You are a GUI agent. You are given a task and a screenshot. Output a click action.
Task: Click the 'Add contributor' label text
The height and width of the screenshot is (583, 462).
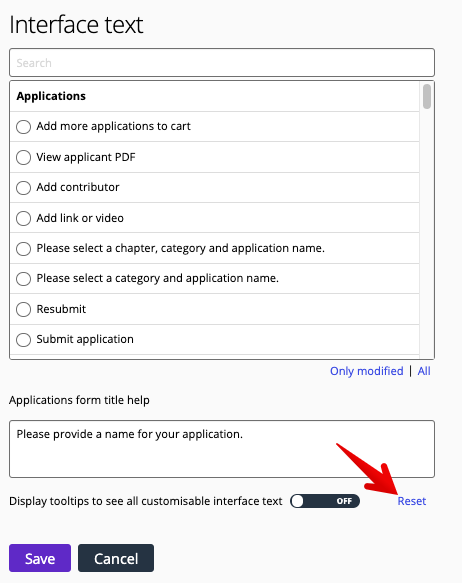tap(78, 187)
